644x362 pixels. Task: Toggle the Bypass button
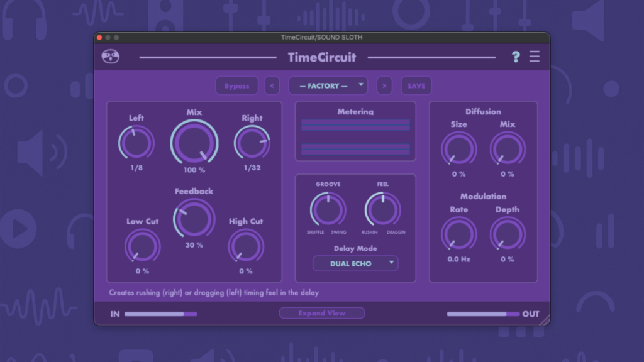tap(236, 86)
